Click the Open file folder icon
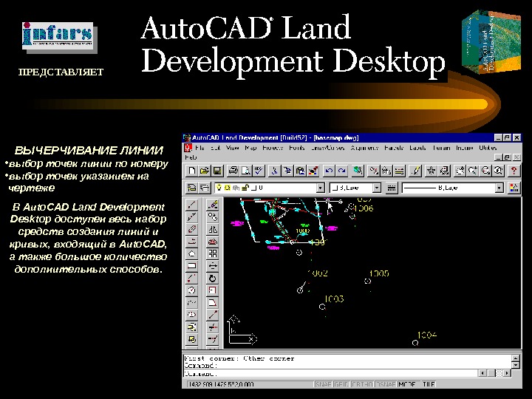This screenshot has height=399, width=532. point(205,171)
